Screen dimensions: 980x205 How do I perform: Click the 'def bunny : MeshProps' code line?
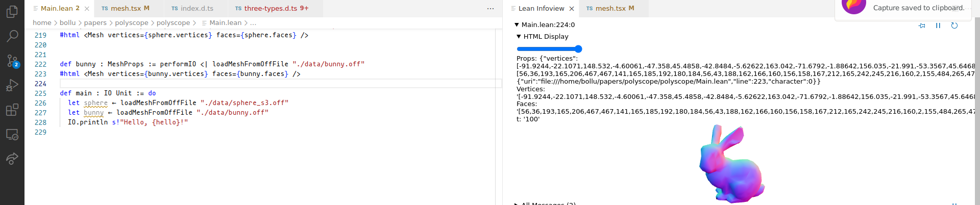point(212,64)
